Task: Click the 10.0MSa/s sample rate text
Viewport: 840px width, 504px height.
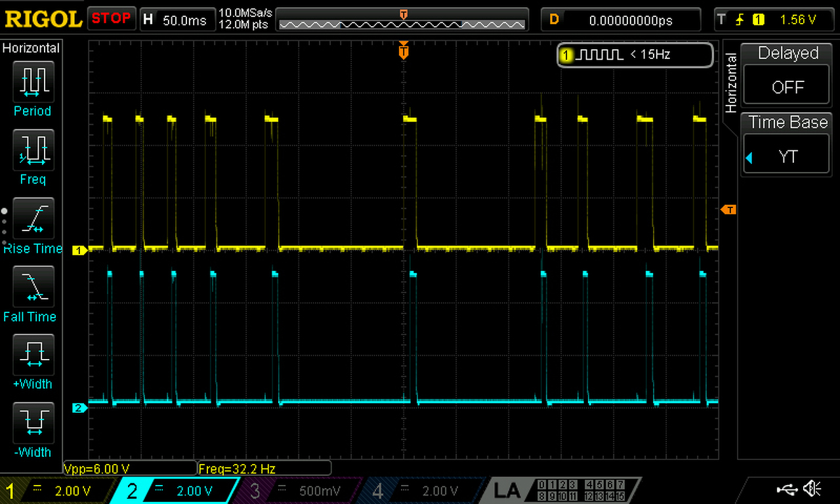Action: [245, 13]
